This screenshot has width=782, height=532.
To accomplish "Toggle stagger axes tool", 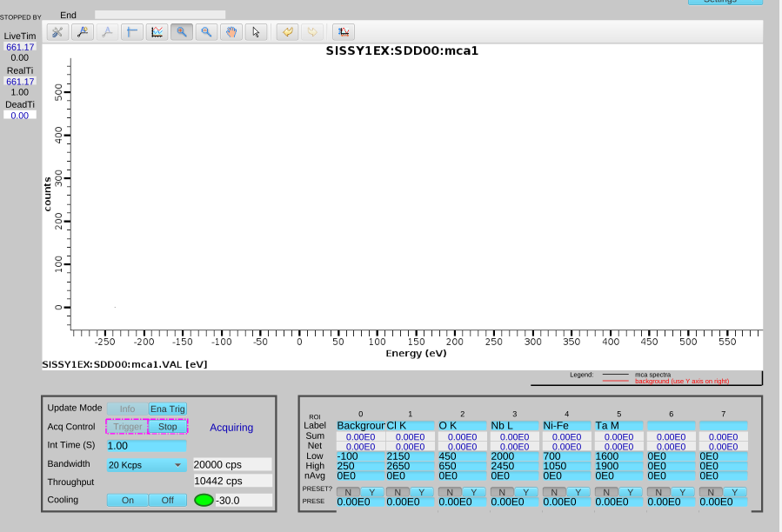I will point(132,32).
